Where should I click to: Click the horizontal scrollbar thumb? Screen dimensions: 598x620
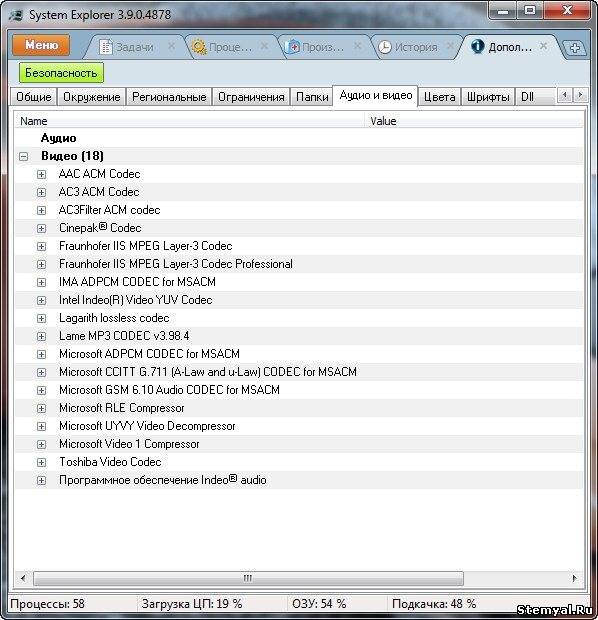(x=248, y=578)
